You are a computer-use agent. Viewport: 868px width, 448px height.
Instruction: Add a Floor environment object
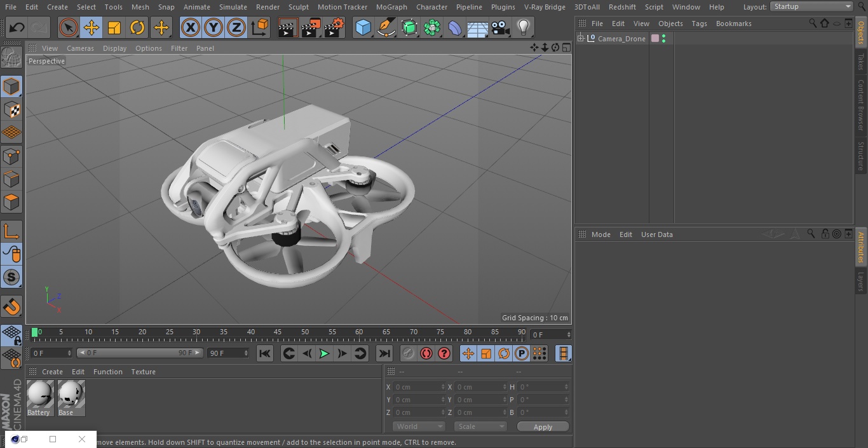click(x=478, y=27)
